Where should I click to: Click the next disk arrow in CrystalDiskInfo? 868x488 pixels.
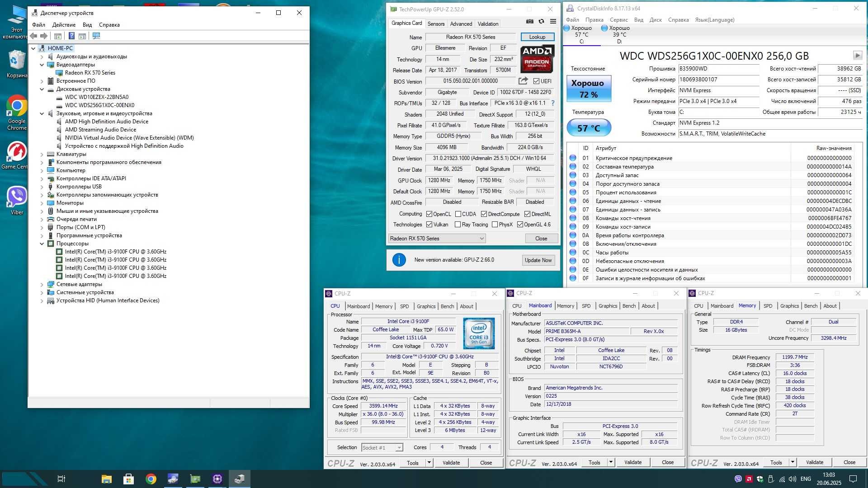coord(857,55)
